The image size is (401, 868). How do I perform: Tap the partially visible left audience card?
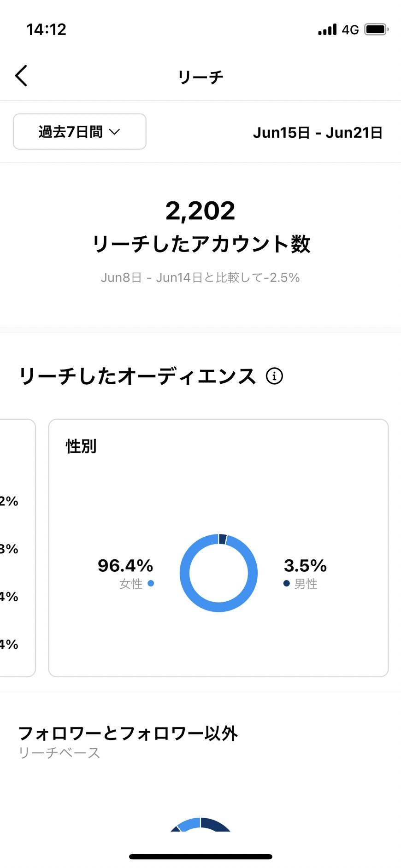18,548
